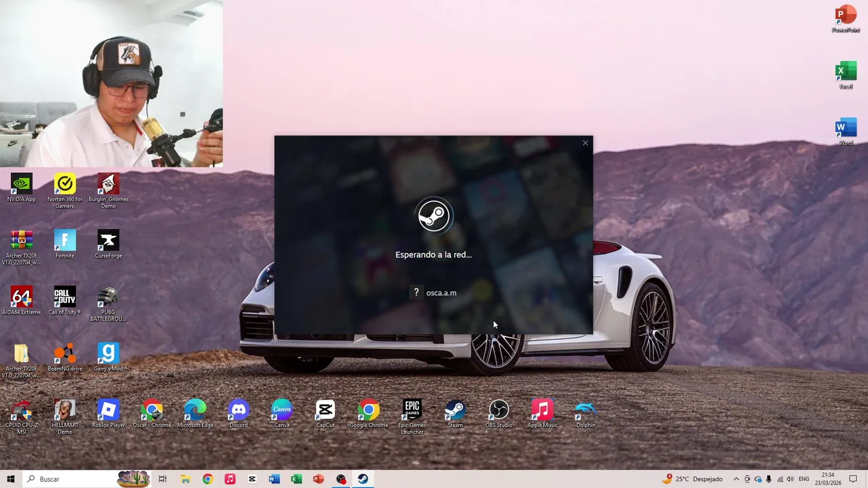The height and width of the screenshot is (488, 868).
Task: Open the weather widget 25°C Despejado
Action: tap(692, 479)
